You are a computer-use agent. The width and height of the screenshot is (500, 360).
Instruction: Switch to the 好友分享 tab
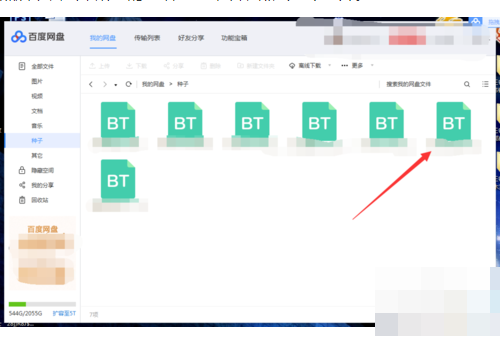(191, 38)
